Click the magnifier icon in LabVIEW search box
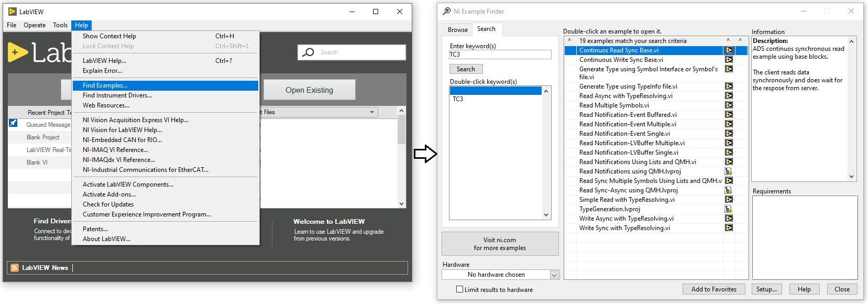868x304 pixels. 309,52
